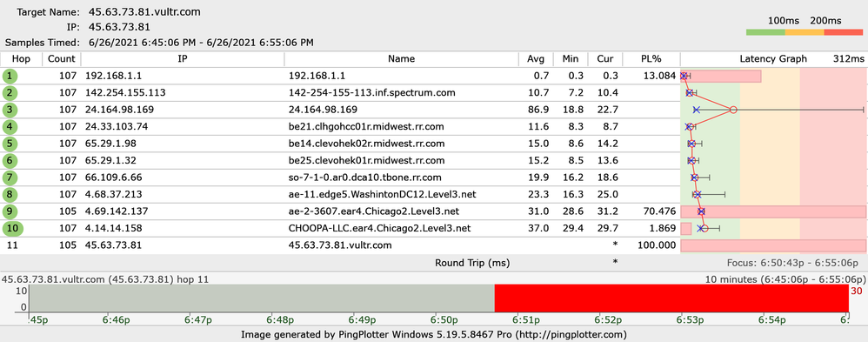Viewport: 868px width, 342px height.
Task: Click the Round Trip (ms) label
Action: (x=472, y=263)
